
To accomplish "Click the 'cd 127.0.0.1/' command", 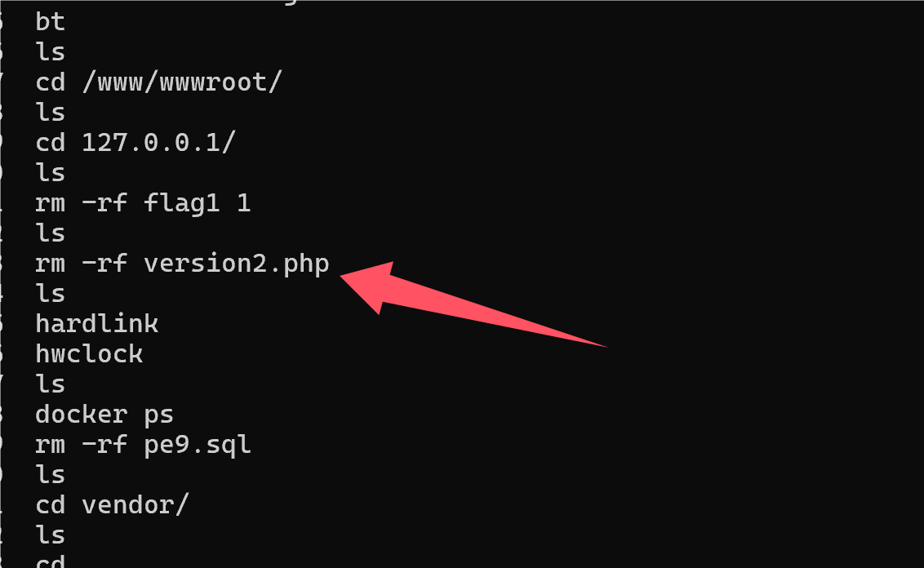I will coord(135,143).
